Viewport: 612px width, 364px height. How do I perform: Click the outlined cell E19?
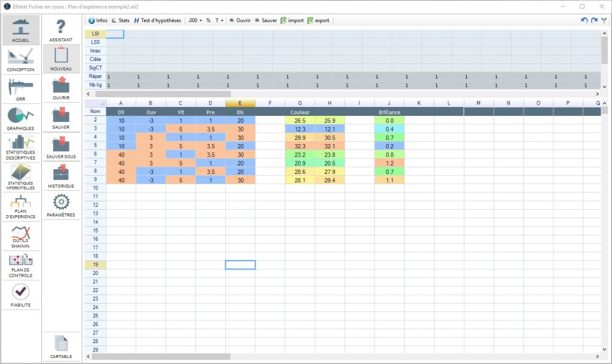point(240,265)
